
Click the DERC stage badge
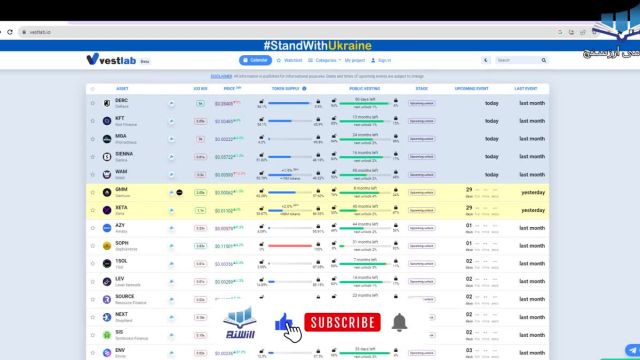pos(422,103)
